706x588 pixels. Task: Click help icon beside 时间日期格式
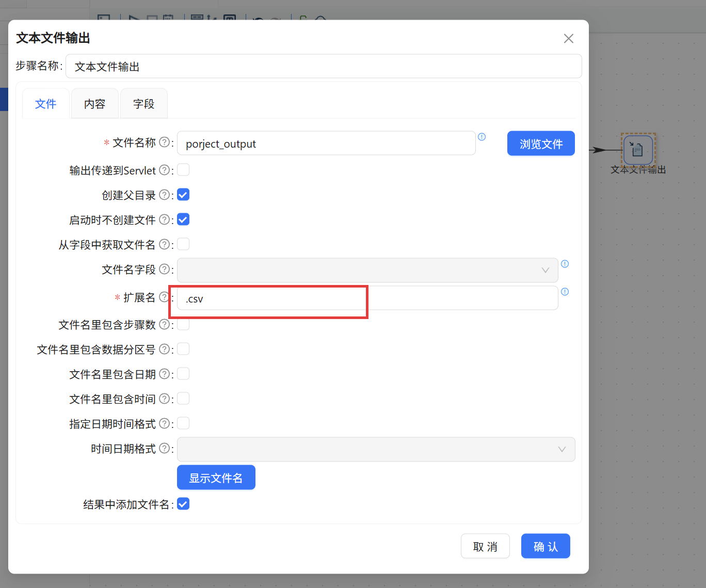click(x=164, y=448)
